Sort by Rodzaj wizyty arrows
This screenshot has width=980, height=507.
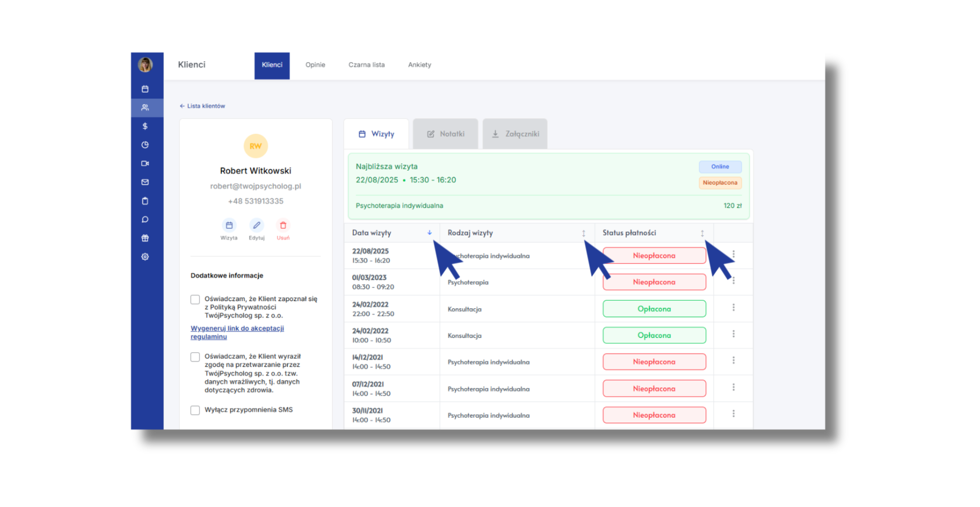point(584,233)
